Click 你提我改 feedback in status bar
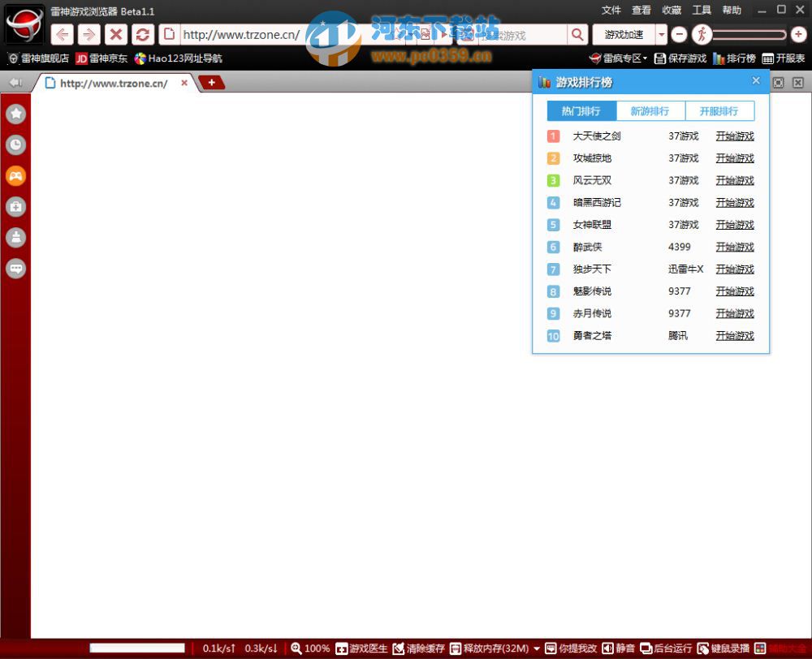 pos(571,648)
